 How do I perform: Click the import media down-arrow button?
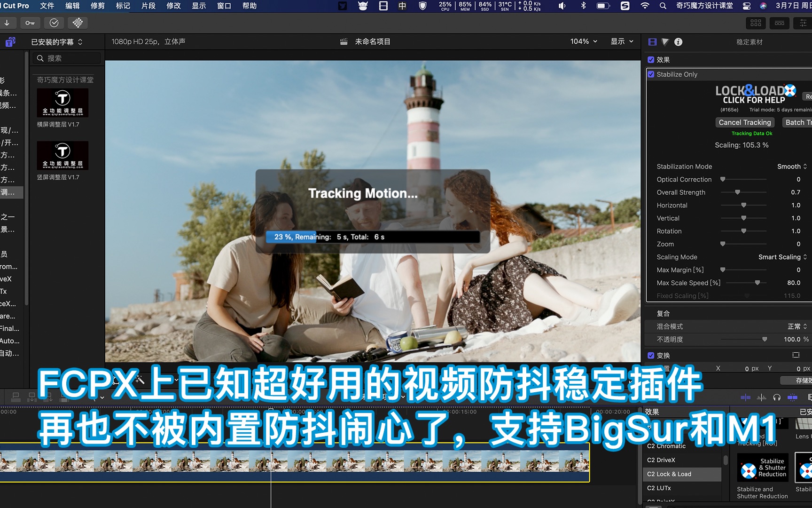point(7,23)
